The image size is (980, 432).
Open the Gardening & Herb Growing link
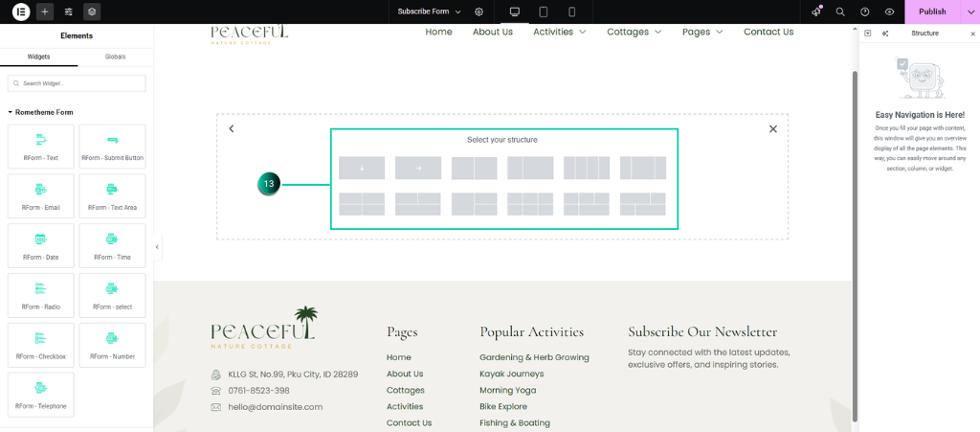pyautogui.click(x=534, y=357)
